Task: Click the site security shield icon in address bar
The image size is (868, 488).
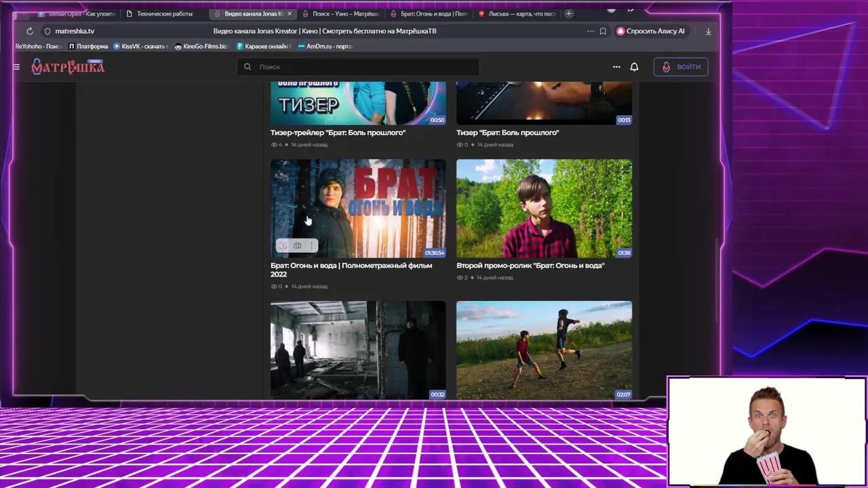Action: pos(47,31)
